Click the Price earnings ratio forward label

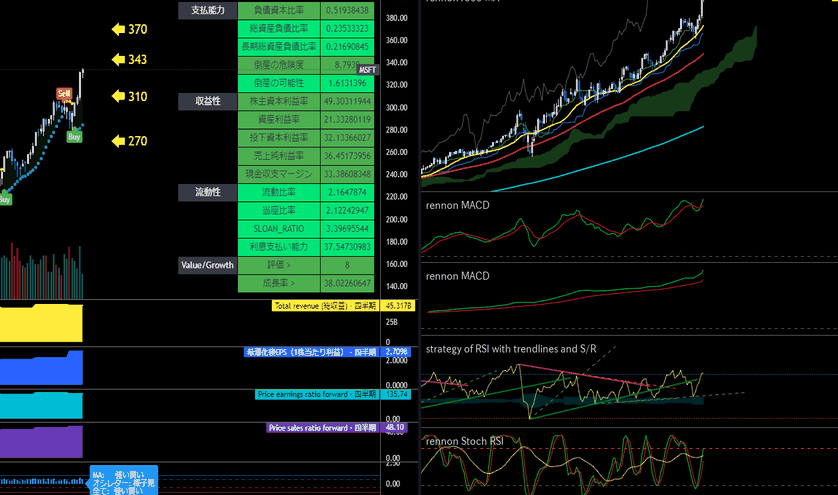point(316,394)
